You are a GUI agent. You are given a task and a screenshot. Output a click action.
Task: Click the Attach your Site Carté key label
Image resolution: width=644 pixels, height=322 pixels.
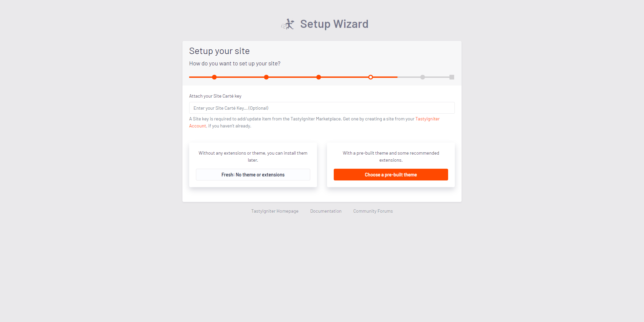pos(215,96)
